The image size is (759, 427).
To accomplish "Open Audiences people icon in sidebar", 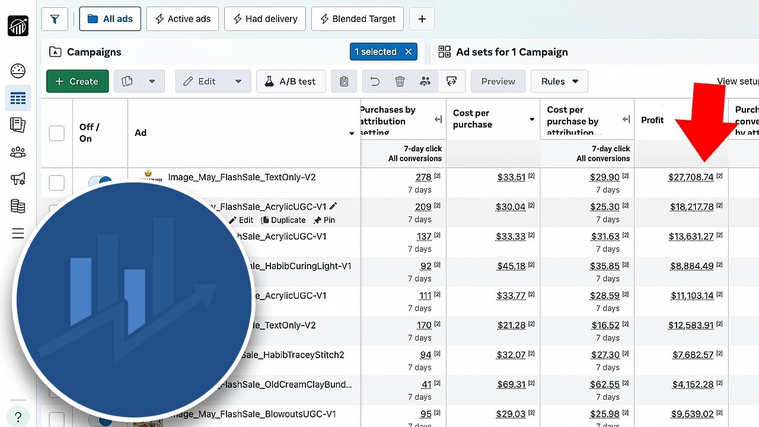I will [x=17, y=152].
